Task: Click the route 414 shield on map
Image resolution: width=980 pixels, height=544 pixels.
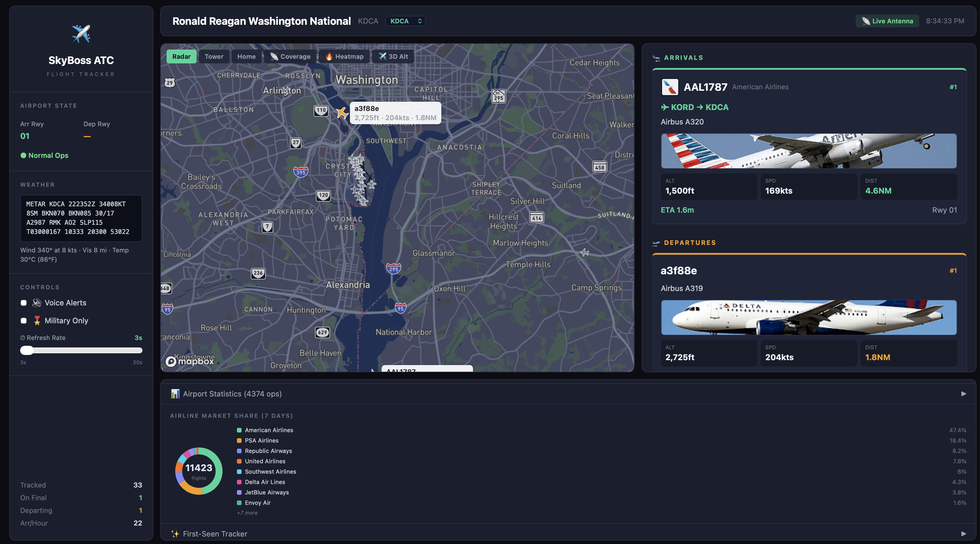Action: 537,218
